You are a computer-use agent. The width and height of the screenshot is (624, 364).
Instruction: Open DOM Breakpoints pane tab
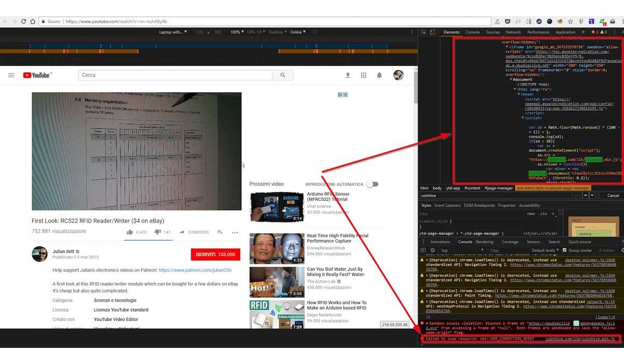(x=479, y=205)
